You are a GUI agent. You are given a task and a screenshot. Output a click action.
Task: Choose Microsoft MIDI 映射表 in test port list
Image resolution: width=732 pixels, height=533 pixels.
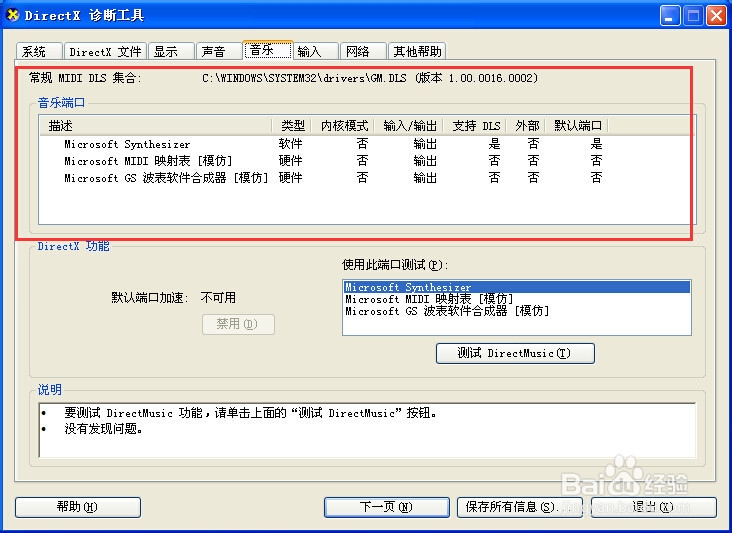517,299
